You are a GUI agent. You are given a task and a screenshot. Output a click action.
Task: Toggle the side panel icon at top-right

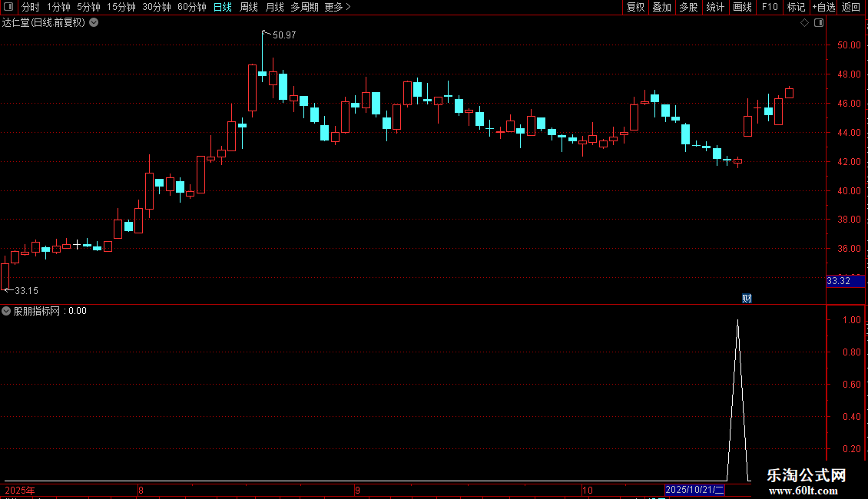pyautogui.click(x=819, y=23)
